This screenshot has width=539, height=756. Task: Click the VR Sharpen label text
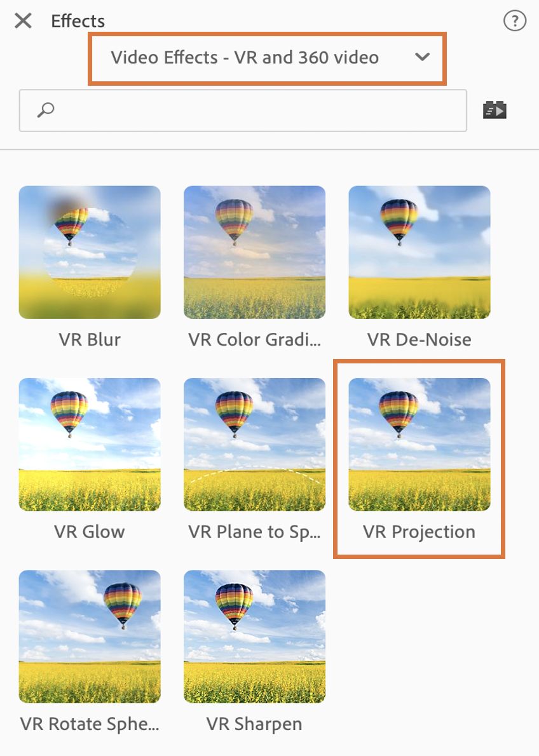(254, 724)
